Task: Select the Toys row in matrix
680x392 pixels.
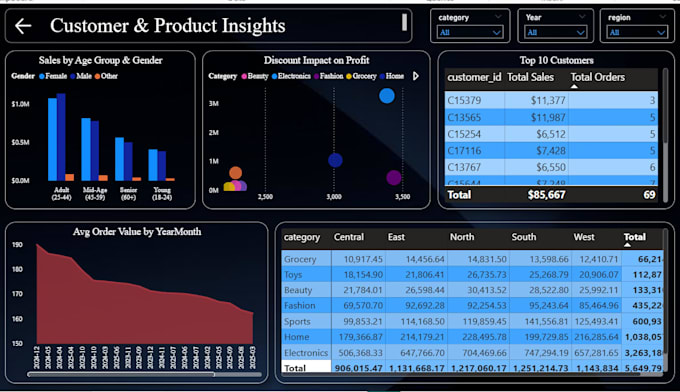Action: tap(472, 274)
